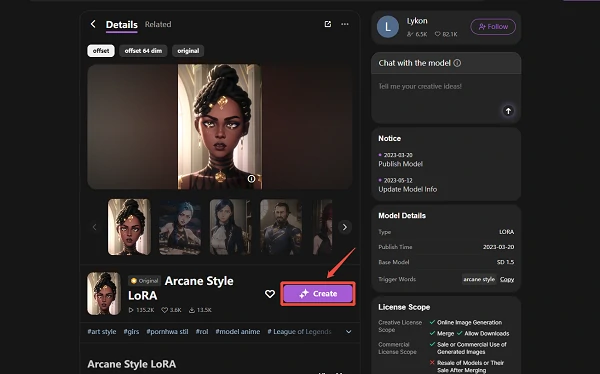The width and height of the screenshot is (600, 374).
Task: Open Lykon's profile avatar
Action: [x=388, y=27]
